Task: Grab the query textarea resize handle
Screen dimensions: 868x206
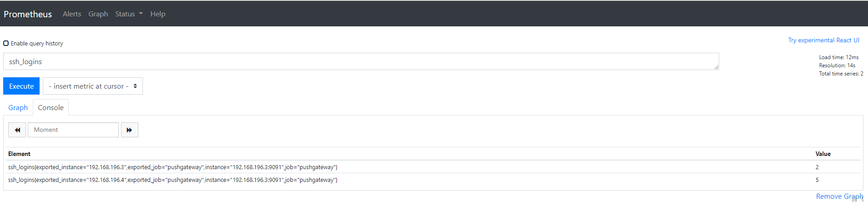Action: [716, 67]
